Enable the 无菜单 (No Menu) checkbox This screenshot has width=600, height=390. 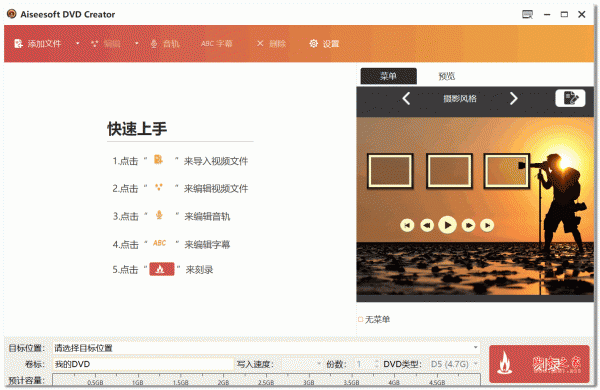click(360, 319)
